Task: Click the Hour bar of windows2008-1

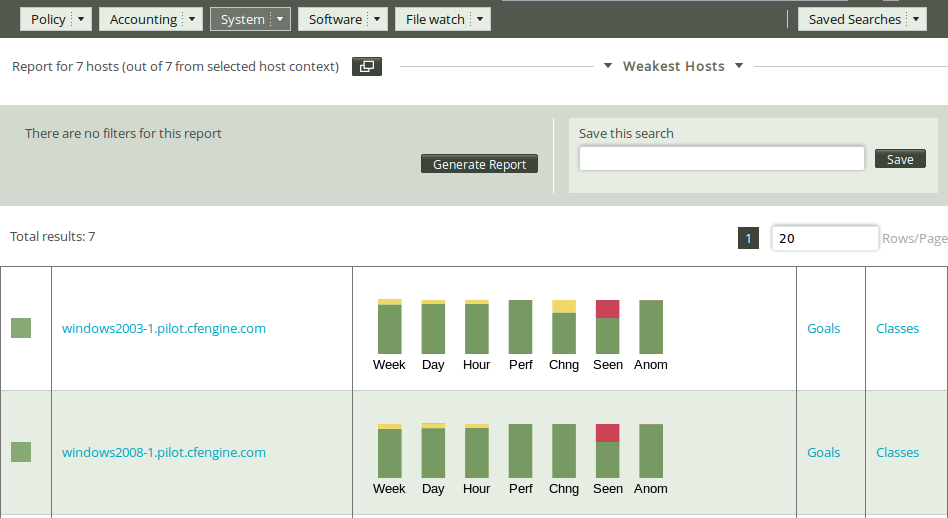Action: tap(476, 451)
